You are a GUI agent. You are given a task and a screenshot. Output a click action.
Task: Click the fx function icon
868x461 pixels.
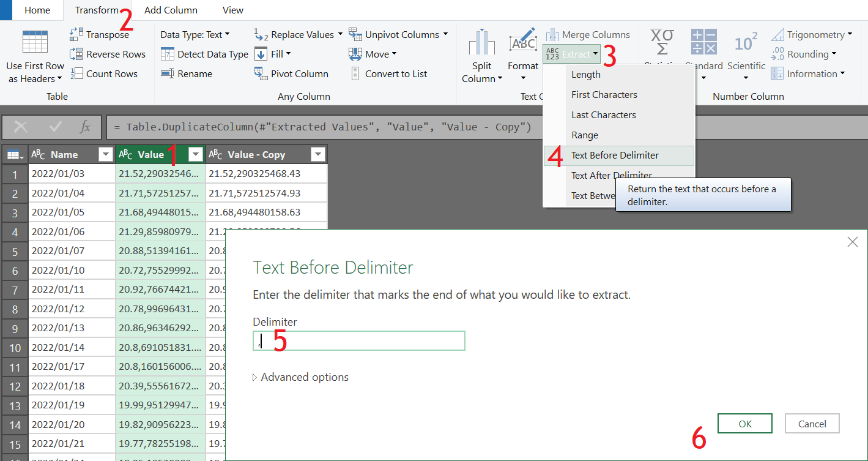pyautogui.click(x=86, y=127)
